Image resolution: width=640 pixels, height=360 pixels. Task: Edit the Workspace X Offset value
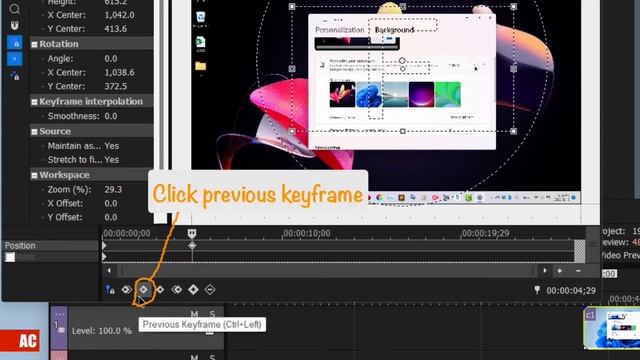(x=111, y=203)
